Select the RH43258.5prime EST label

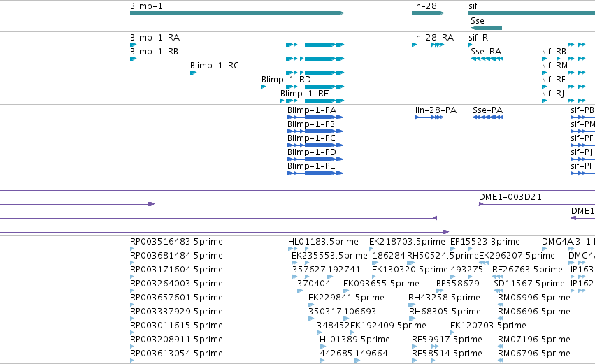tap(445, 298)
